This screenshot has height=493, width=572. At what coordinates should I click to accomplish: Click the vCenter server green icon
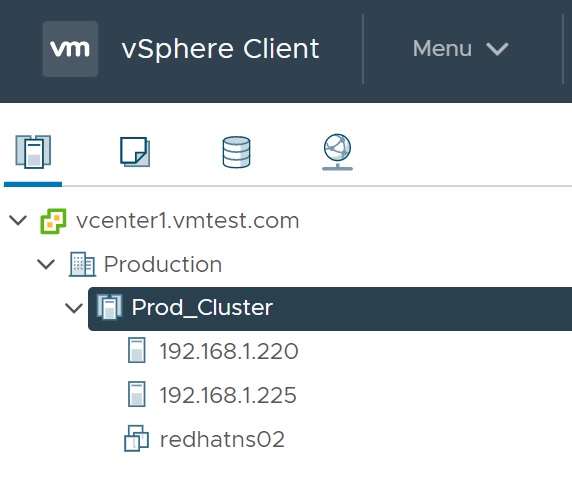tap(53, 221)
